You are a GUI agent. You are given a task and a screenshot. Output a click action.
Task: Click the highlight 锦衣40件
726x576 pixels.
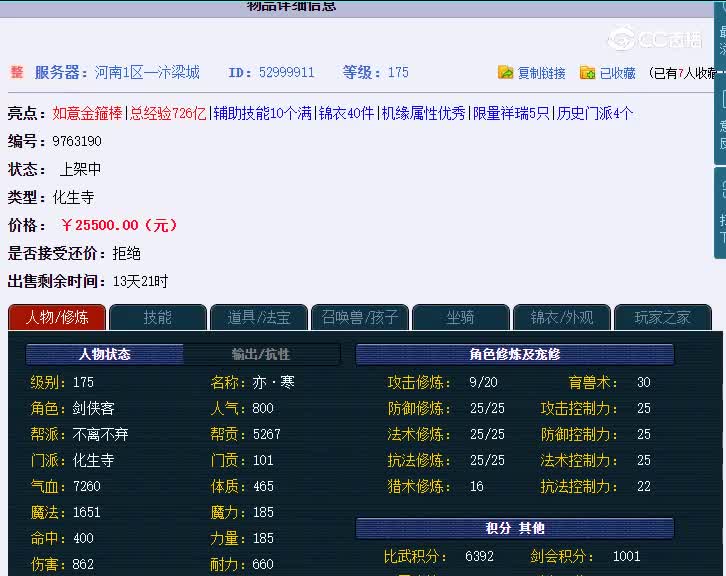click(x=346, y=113)
